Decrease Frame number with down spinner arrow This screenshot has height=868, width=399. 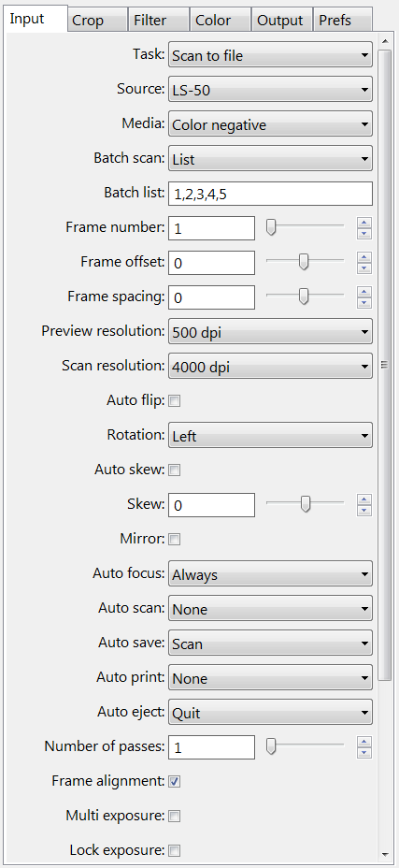364,234
